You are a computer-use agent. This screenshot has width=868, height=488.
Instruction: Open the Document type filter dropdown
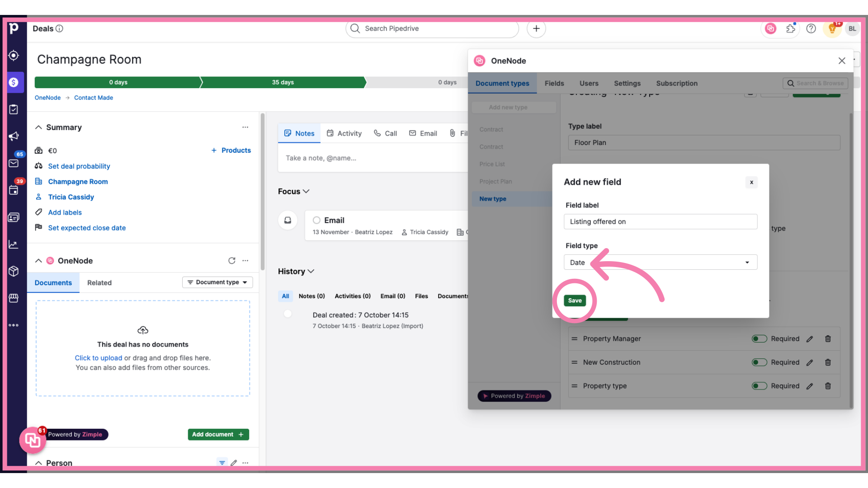pyautogui.click(x=217, y=282)
